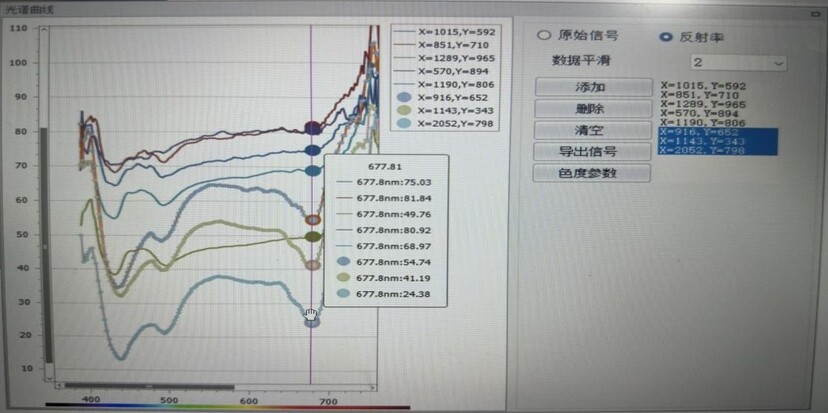
Task: Click the 添加 button
Action: click(592, 87)
